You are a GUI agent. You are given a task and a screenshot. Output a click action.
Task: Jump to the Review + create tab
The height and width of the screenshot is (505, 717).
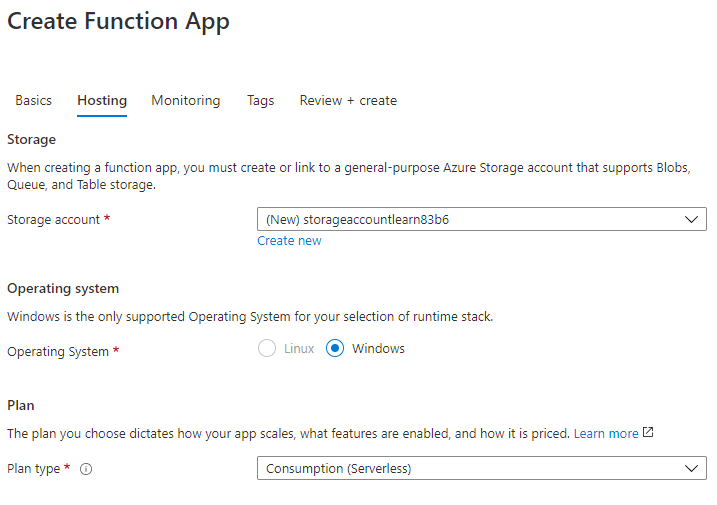click(x=348, y=101)
